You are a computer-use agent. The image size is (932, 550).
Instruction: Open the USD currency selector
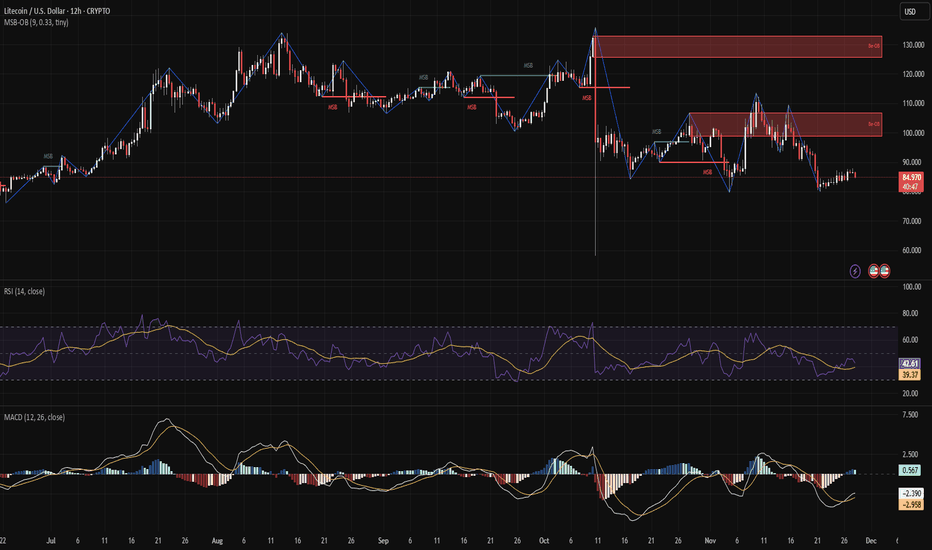click(911, 12)
